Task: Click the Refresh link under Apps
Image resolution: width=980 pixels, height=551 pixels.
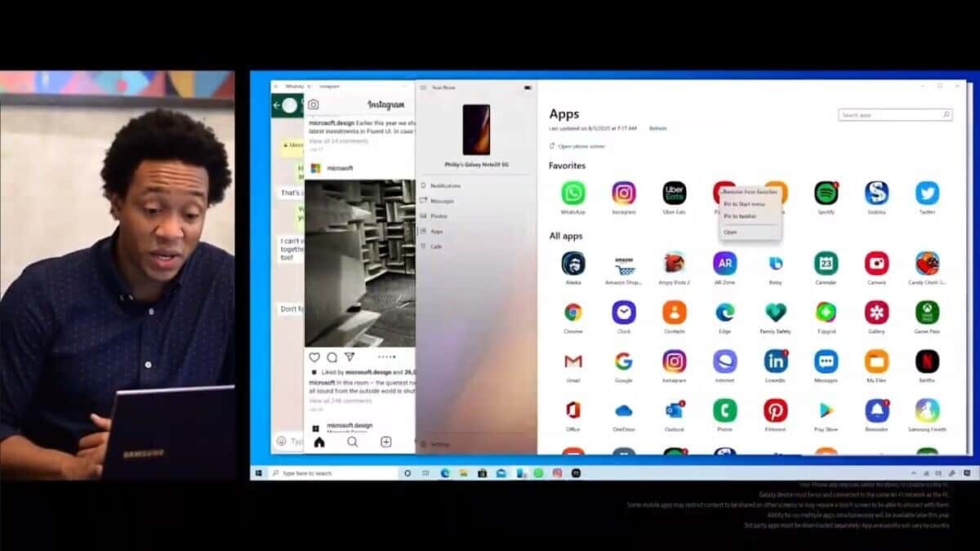Action: tap(657, 128)
